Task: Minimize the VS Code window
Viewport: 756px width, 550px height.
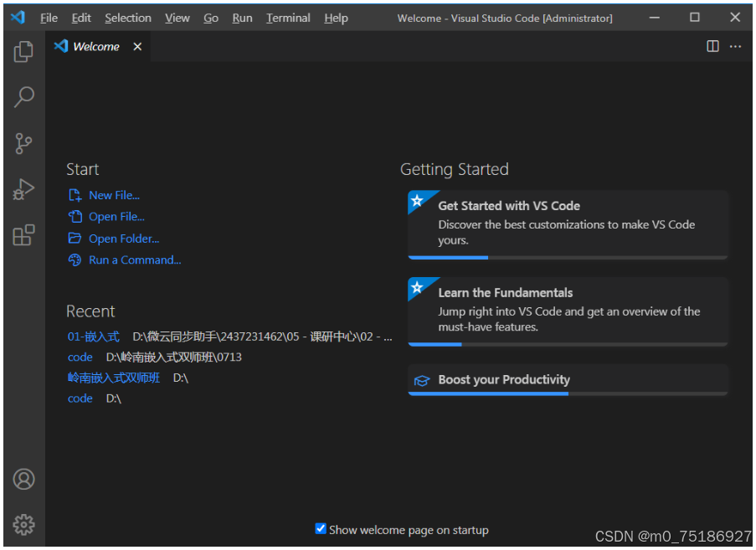Action: 654,18
